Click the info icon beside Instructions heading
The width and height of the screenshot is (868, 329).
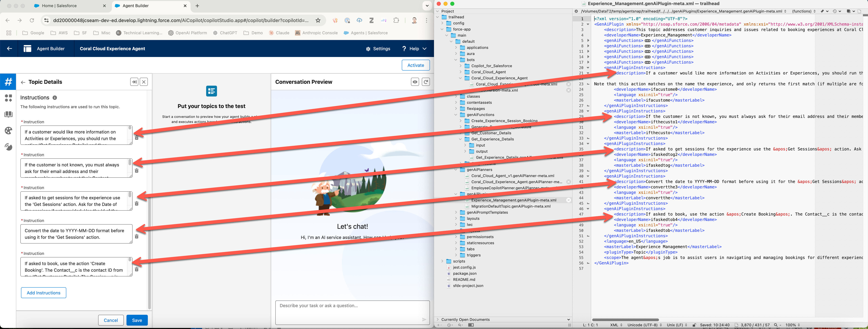55,98
